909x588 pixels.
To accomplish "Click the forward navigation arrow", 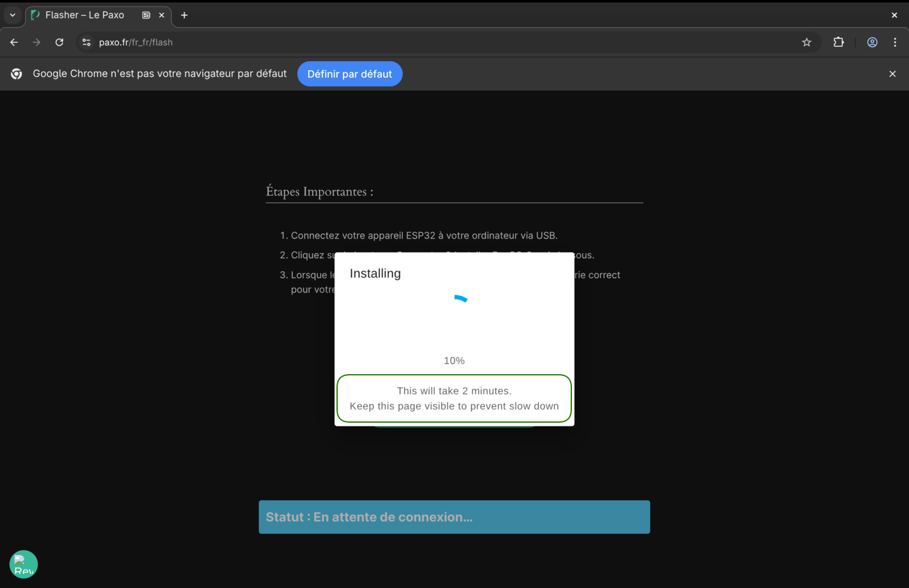I will coord(36,42).
